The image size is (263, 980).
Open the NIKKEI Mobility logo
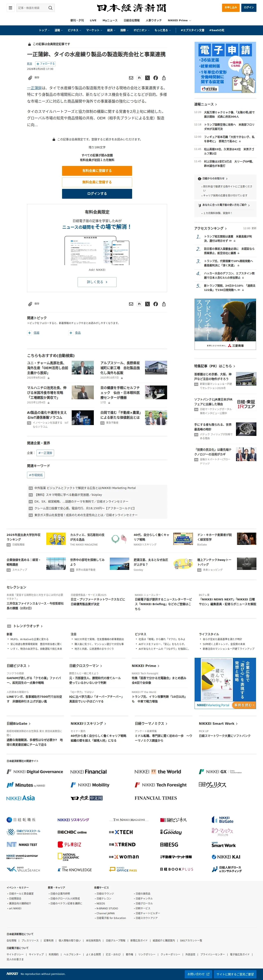pos(90,785)
